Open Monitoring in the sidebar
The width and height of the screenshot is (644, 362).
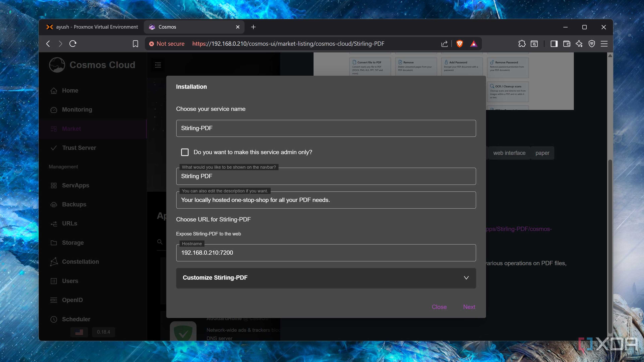click(x=93, y=110)
